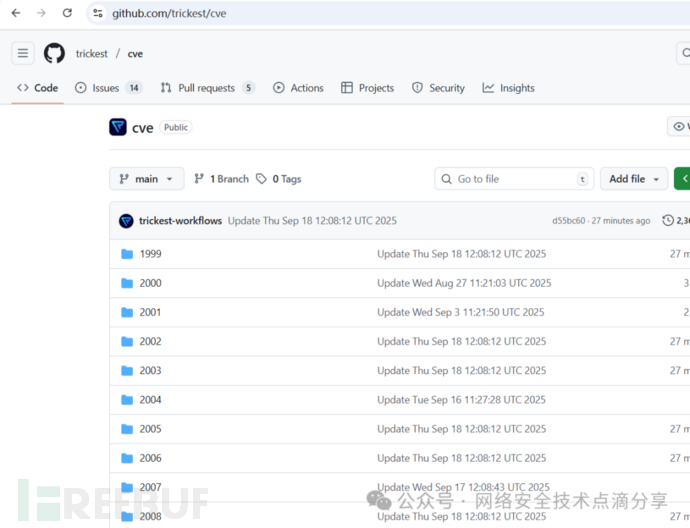Click folder icon beside 1999
Screen dimensions: 690x528
tap(127, 254)
